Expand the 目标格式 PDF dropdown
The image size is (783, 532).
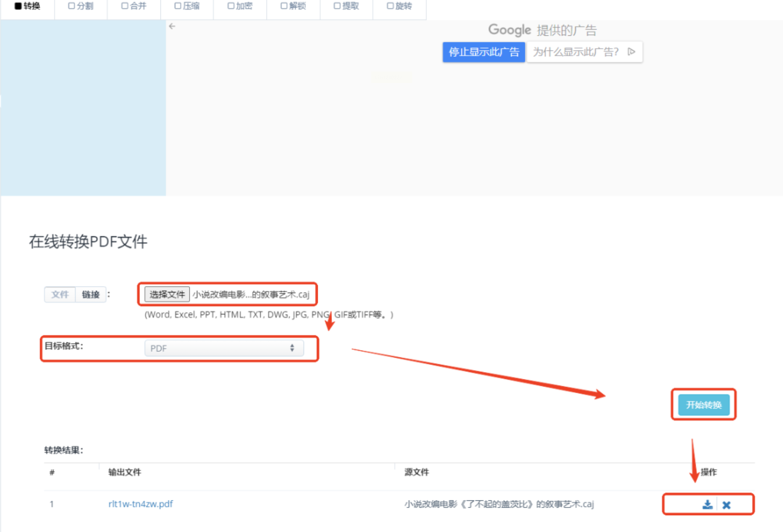pyautogui.click(x=224, y=348)
